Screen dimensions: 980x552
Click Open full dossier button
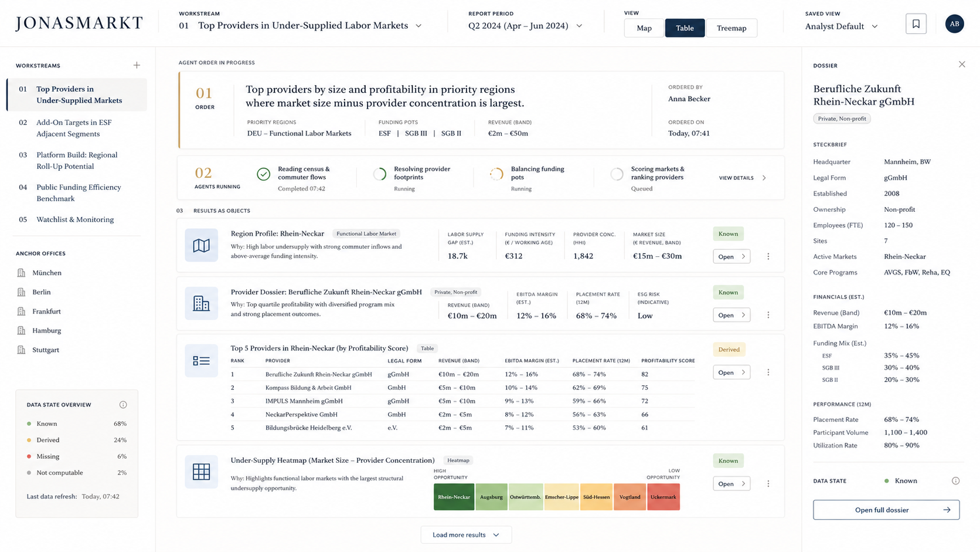(886, 510)
